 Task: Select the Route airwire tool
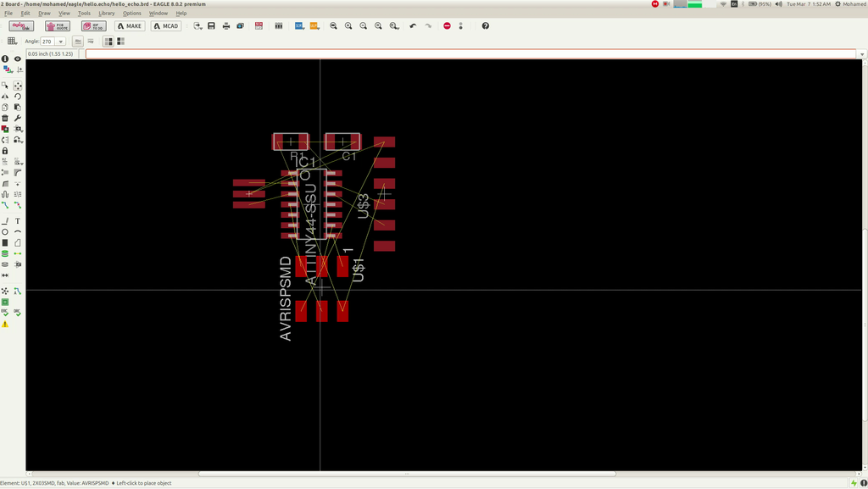(5, 205)
